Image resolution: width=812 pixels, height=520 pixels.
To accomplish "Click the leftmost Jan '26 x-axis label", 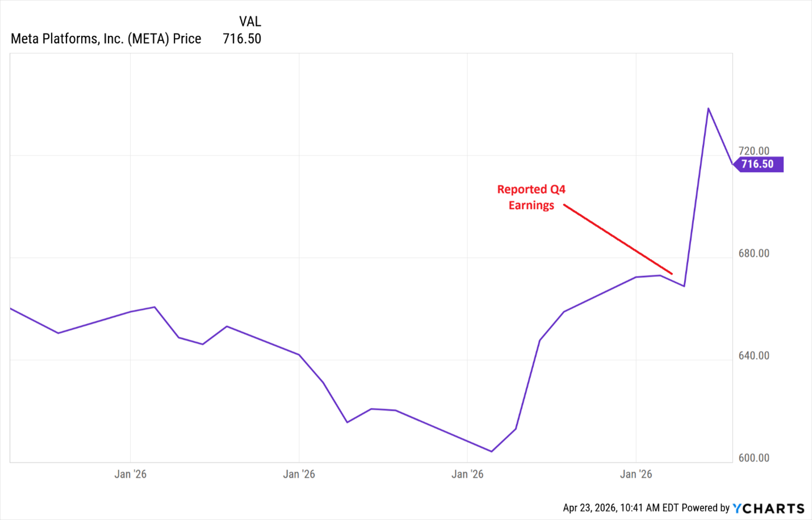I will (131, 474).
